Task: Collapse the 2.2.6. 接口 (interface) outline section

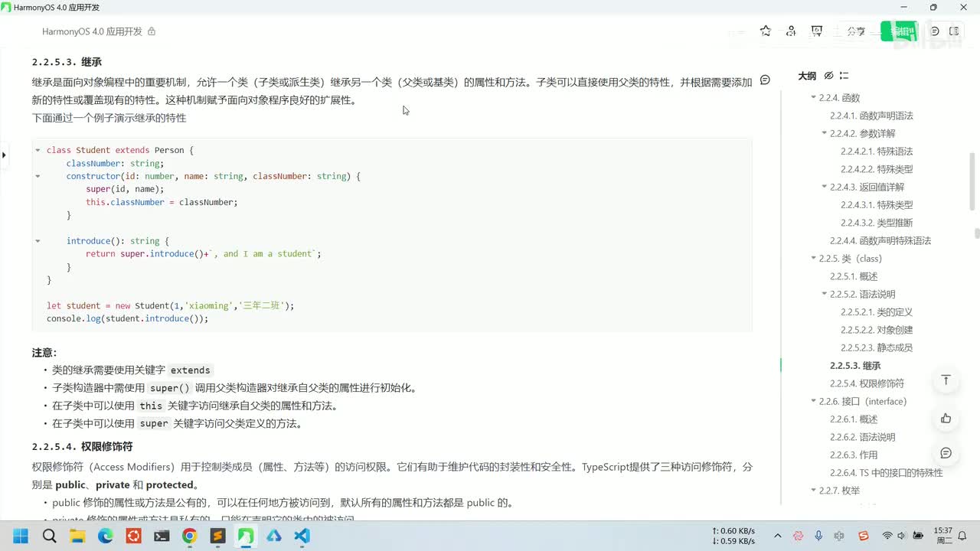Action: (814, 402)
